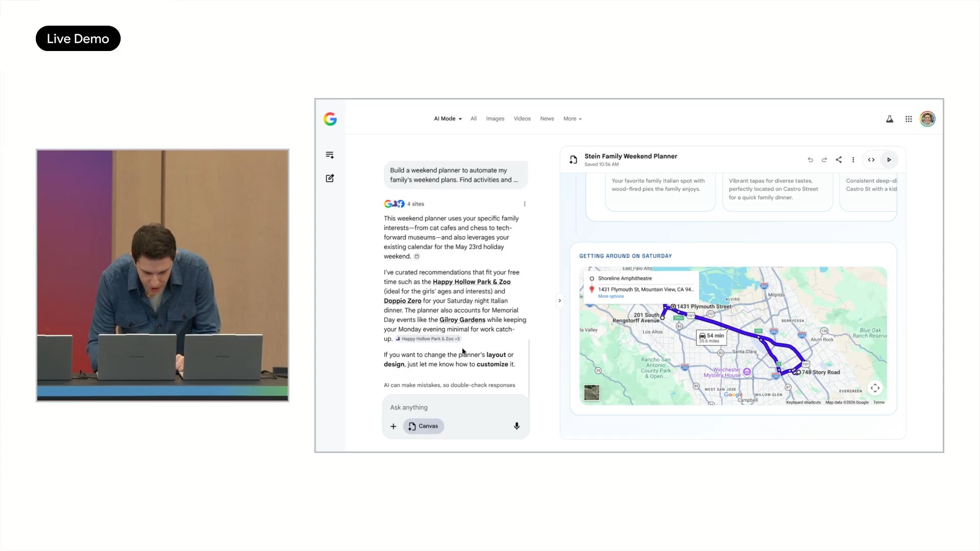
Task: Click the 1431 Plymouth St destination text
Action: [x=646, y=289]
